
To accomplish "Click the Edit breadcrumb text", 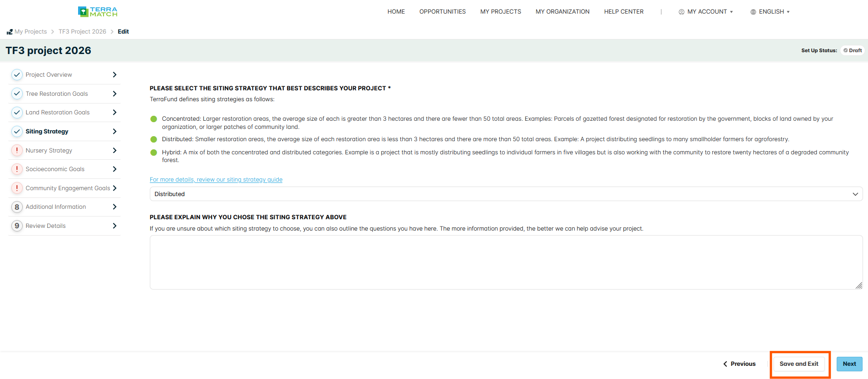I will coord(123,32).
